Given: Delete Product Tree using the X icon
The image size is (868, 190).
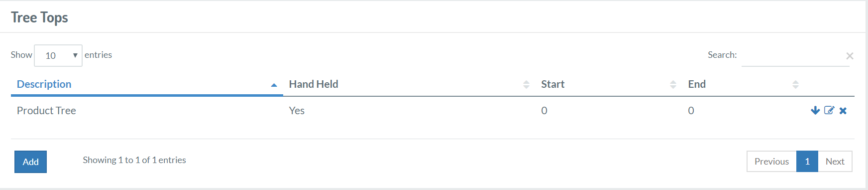Looking at the screenshot, I should point(843,111).
